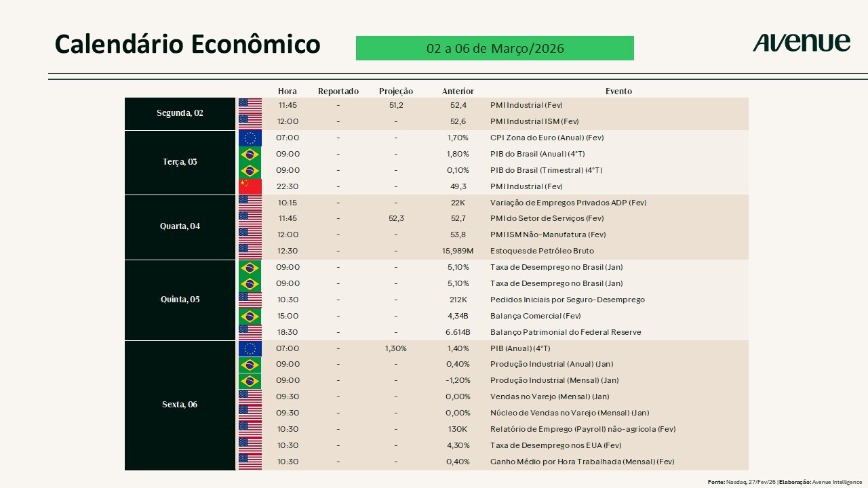Click the green date banner 02 a 06 de Março/2026
The width and height of the screenshot is (868, 488).
tap(494, 49)
